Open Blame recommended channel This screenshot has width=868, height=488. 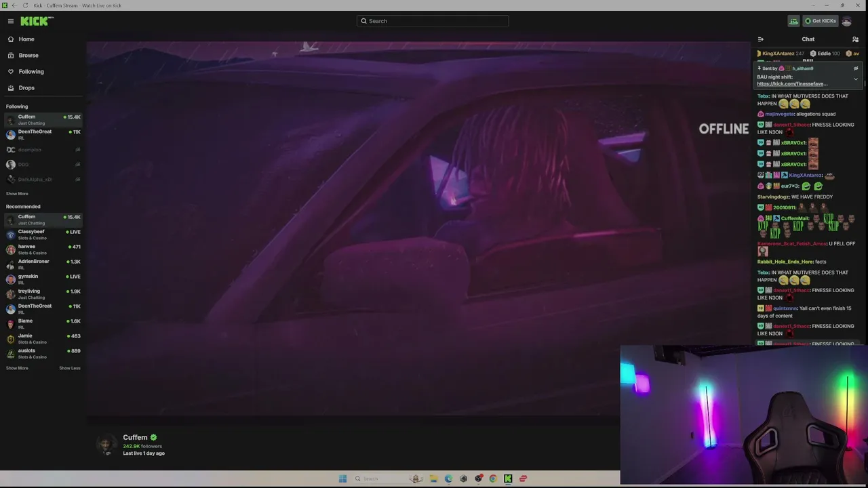(x=43, y=324)
